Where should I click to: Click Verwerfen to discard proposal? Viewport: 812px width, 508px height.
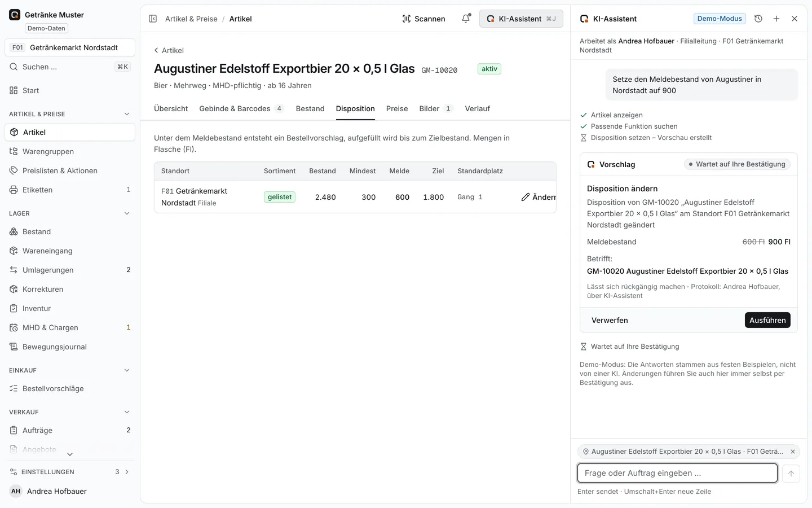(x=610, y=320)
